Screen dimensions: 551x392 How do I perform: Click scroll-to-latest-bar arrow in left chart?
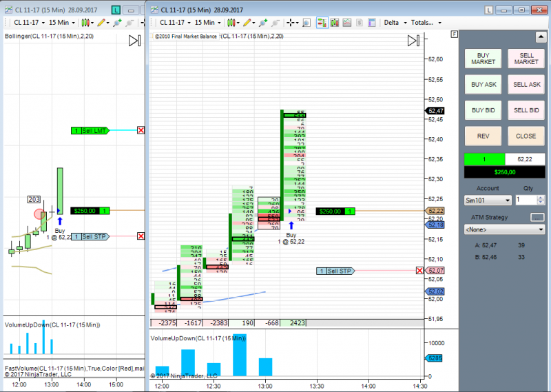click(134, 41)
